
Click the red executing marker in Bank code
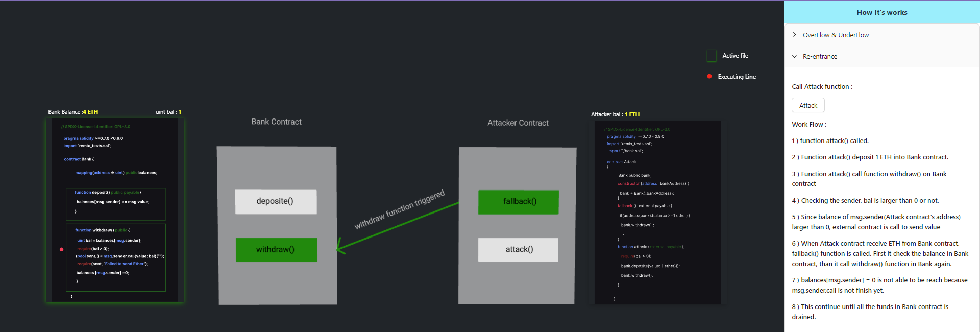coord(62,249)
